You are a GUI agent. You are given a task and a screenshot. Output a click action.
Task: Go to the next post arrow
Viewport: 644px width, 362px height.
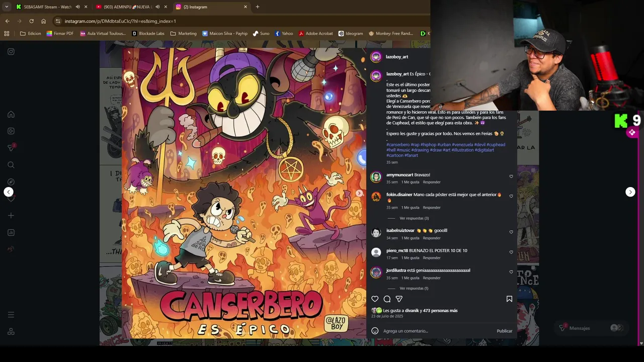(630, 192)
